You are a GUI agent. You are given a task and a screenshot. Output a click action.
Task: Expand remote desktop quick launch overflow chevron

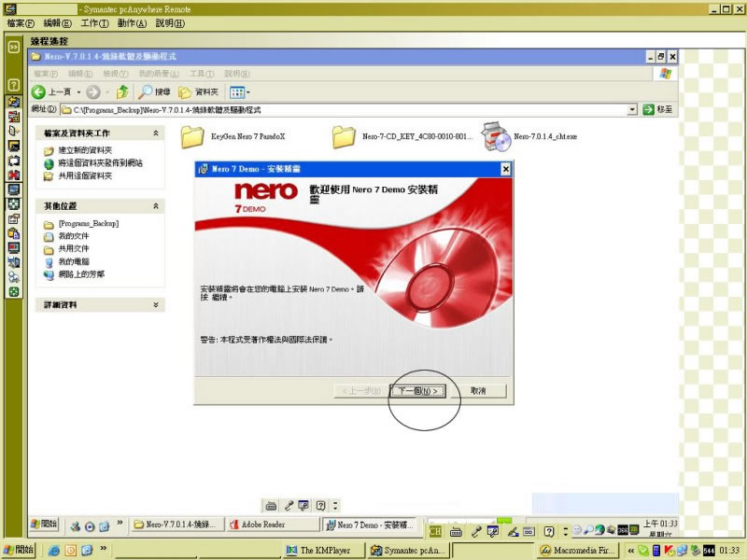point(120,523)
